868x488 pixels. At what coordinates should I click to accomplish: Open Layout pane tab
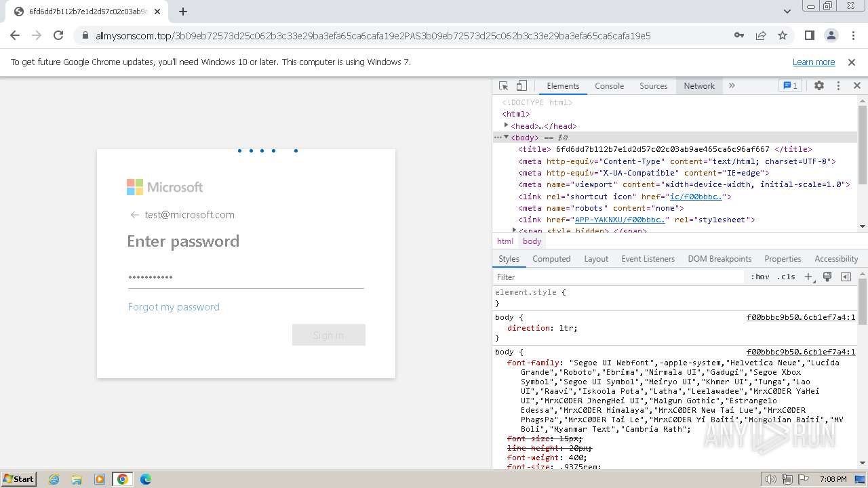596,259
